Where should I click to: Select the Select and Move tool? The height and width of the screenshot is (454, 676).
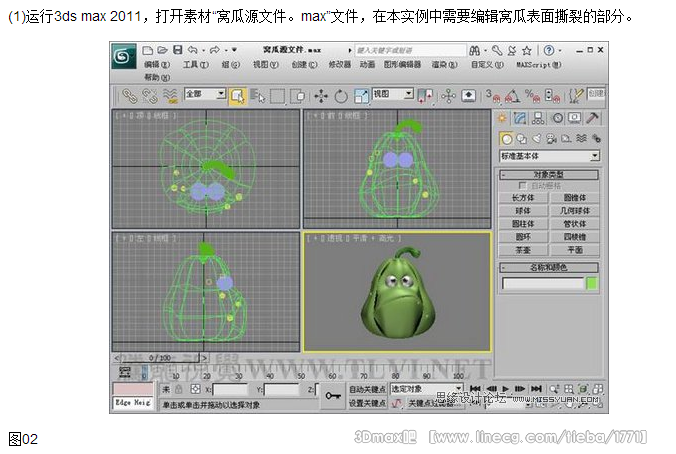click(x=321, y=96)
